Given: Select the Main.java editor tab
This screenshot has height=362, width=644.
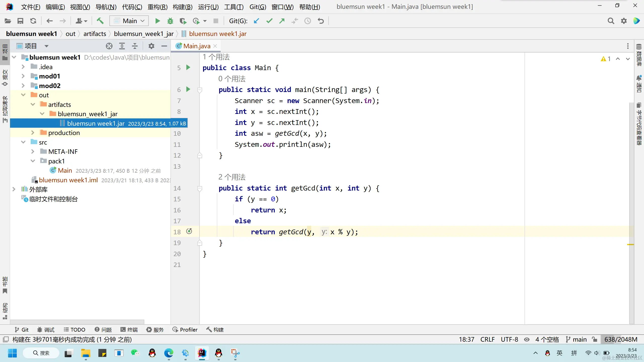Looking at the screenshot, I should click(x=196, y=46).
